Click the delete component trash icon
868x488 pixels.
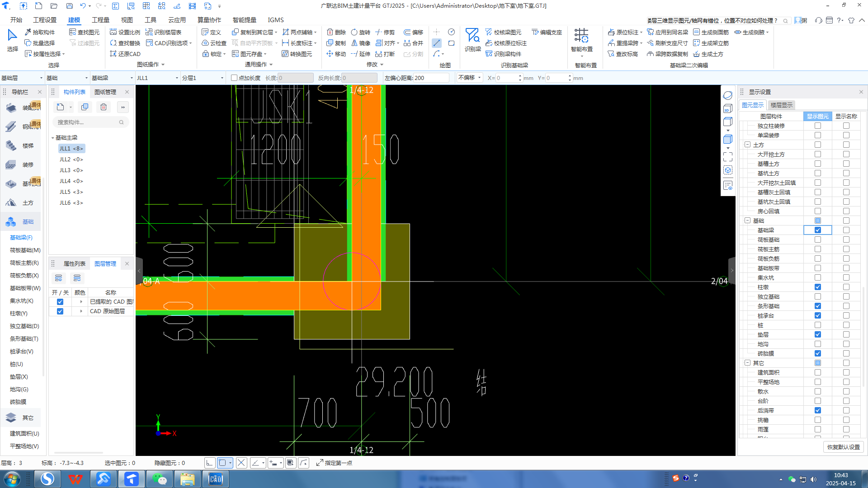click(104, 107)
